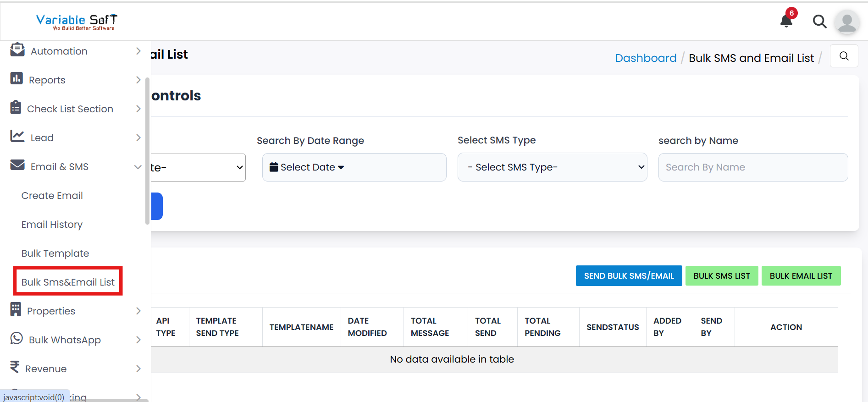
Task: Open the notifications bell icon
Action: pyautogui.click(x=786, y=21)
